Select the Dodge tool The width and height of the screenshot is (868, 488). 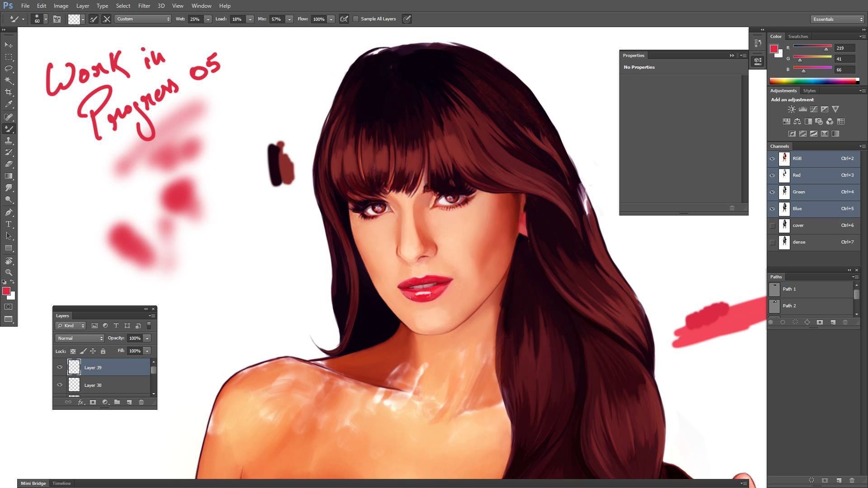point(9,199)
